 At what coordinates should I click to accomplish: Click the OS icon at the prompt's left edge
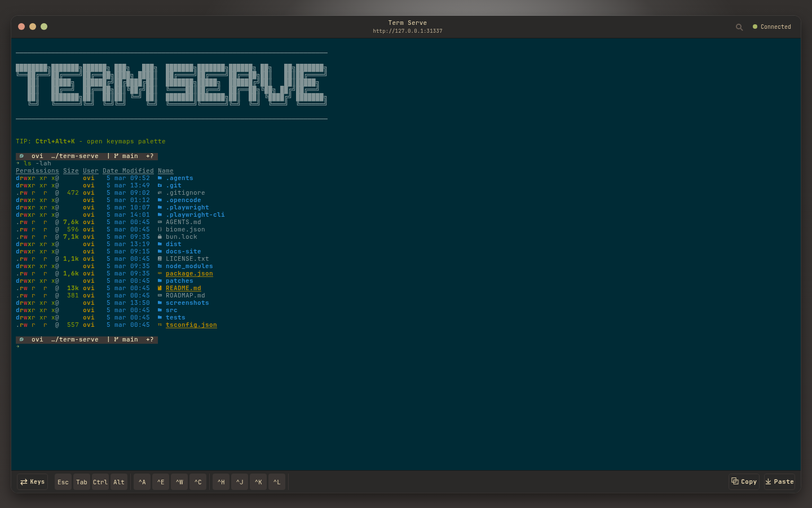tap(21, 156)
